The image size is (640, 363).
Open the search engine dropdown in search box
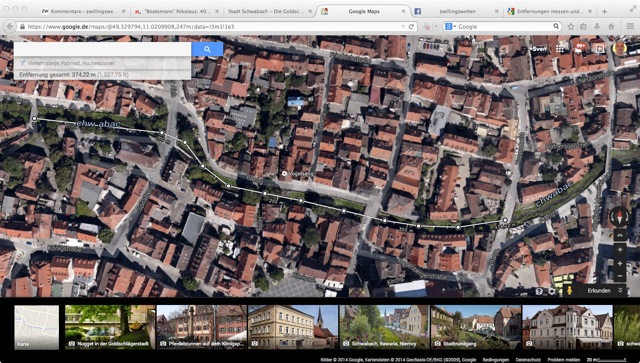click(x=450, y=27)
